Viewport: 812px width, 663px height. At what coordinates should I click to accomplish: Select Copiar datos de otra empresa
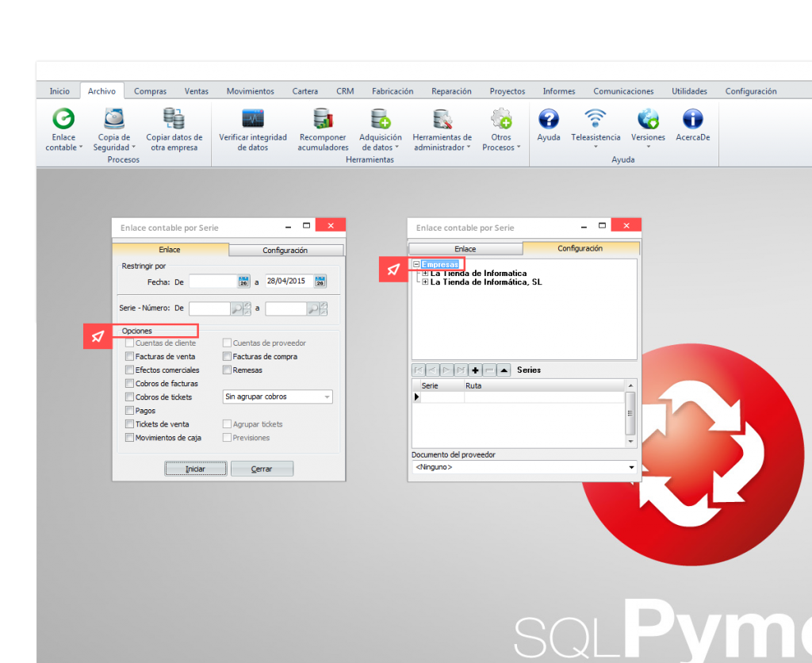(174, 120)
